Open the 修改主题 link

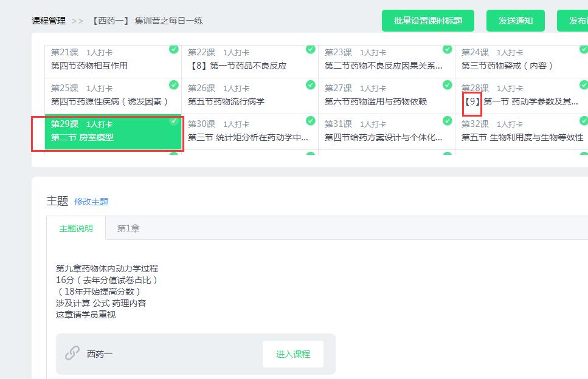91,202
